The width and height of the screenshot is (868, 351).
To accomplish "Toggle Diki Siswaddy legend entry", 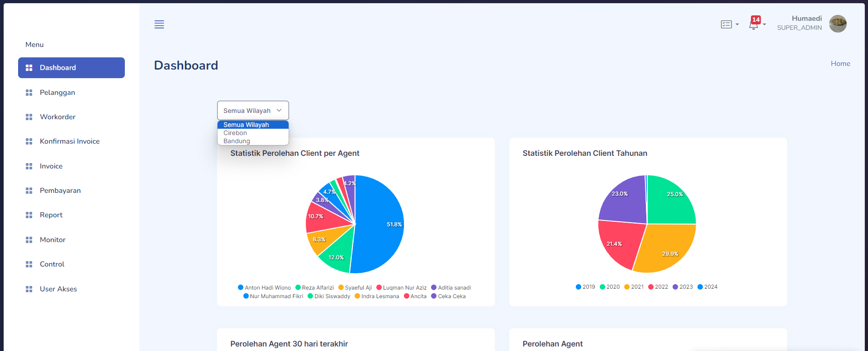I will click(329, 296).
